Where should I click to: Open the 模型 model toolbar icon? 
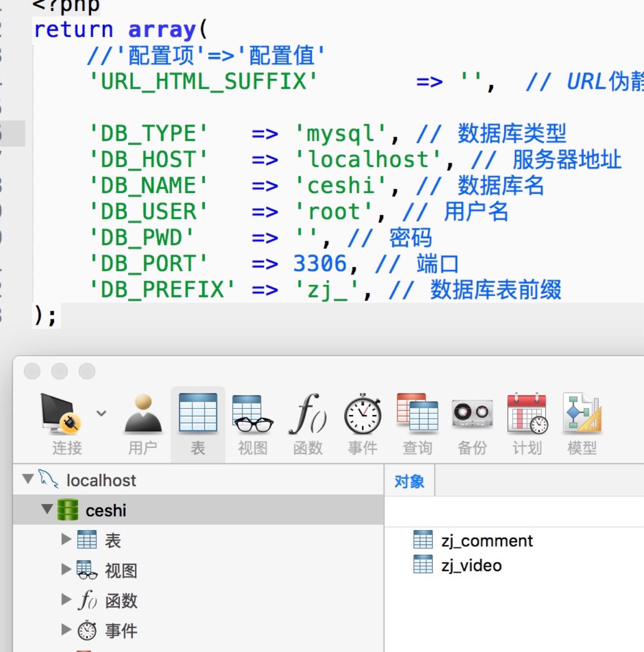click(x=582, y=414)
